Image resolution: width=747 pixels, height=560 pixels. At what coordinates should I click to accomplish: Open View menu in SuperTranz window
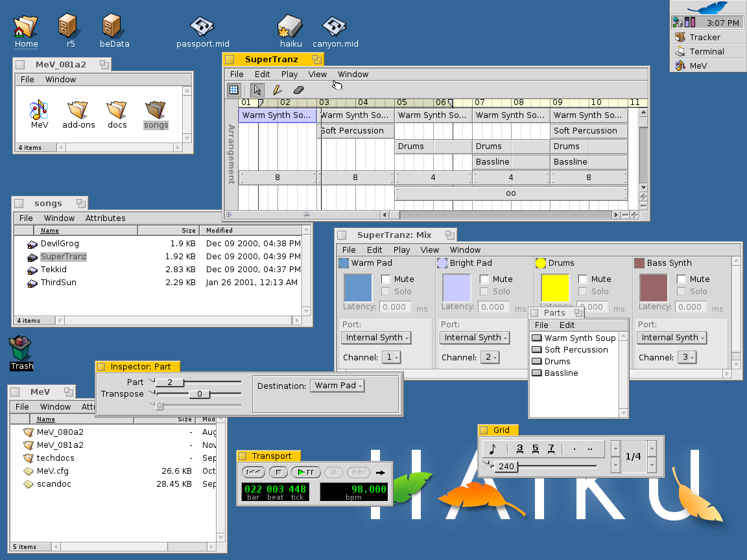[317, 75]
